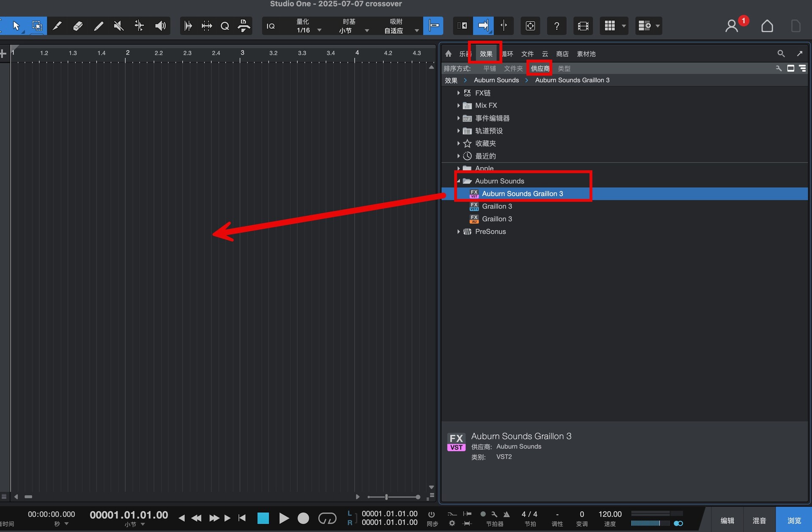This screenshot has width=812, height=532.
Task: Expand the 事件编辑器 folder
Action: pos(458,118)
